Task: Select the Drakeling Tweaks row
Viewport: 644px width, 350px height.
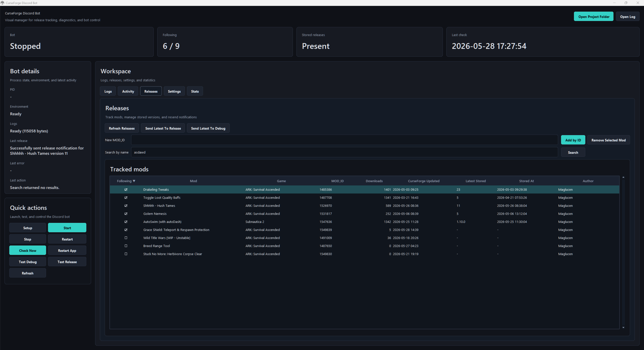Action: point(364,190)
